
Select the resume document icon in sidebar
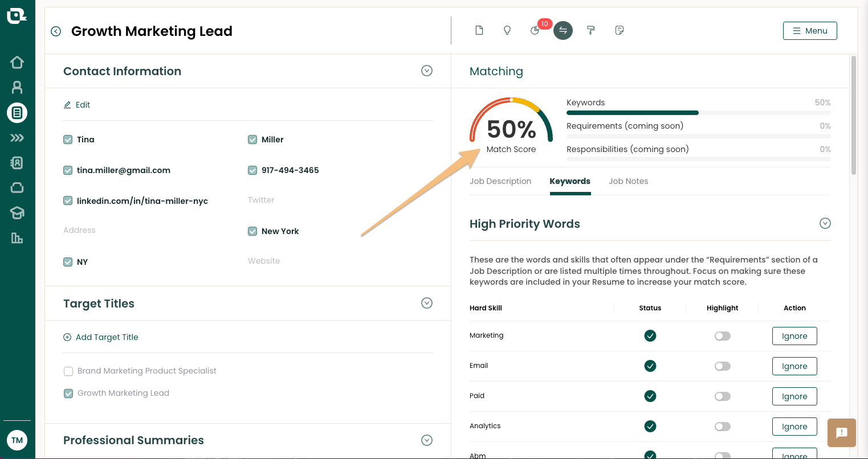point(17,113)
